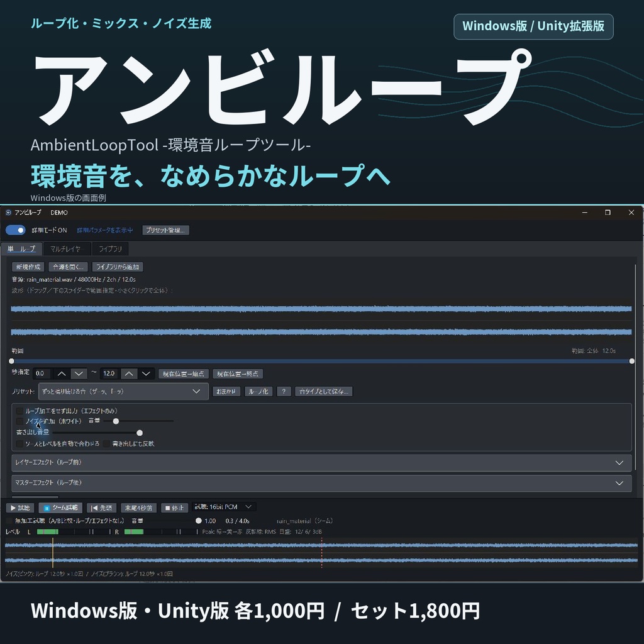Viewport: 644px width, 644px height.
Task: Maximize the アンビループ window
Action: (x=608, y=213)
